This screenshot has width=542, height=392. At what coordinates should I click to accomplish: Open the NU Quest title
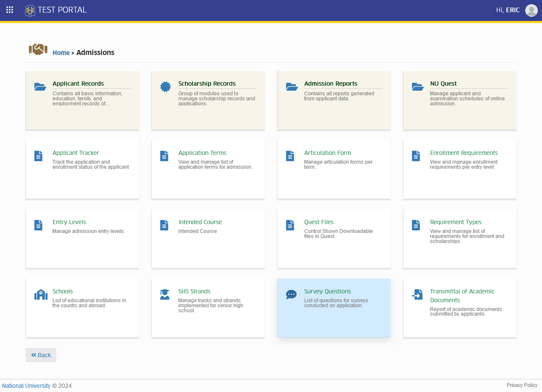pos(443,84)
